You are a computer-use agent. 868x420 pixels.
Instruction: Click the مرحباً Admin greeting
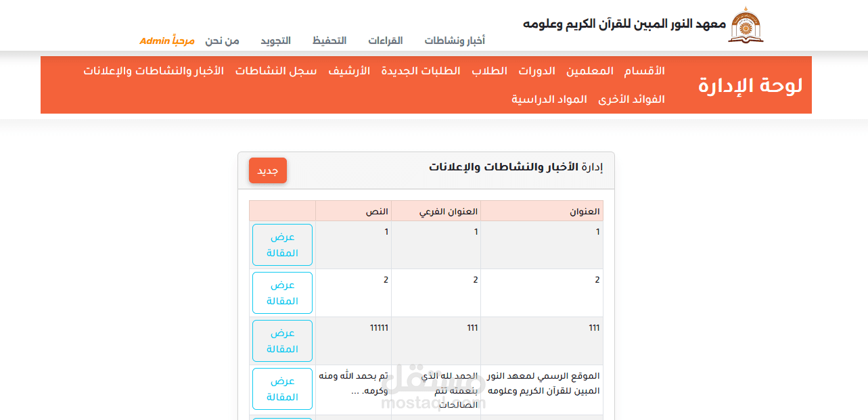167,41
